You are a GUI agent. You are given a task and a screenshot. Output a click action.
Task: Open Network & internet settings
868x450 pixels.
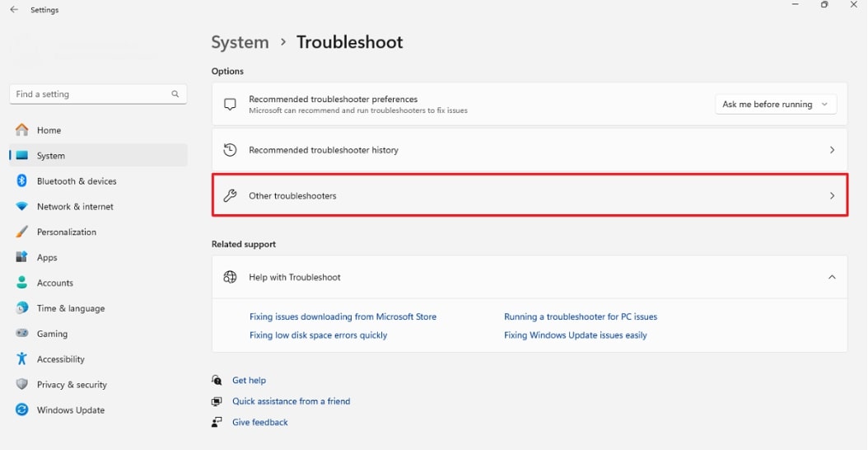click(98, 207)
